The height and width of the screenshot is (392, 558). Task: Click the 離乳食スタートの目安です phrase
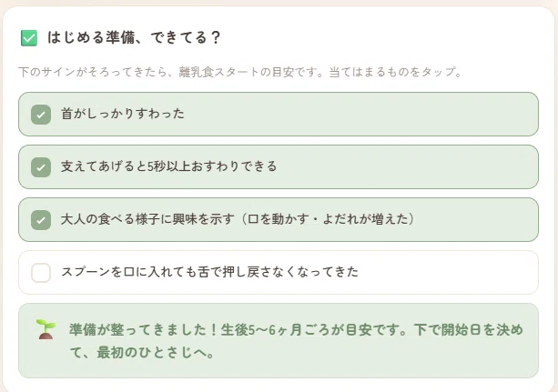click(247, 72)
